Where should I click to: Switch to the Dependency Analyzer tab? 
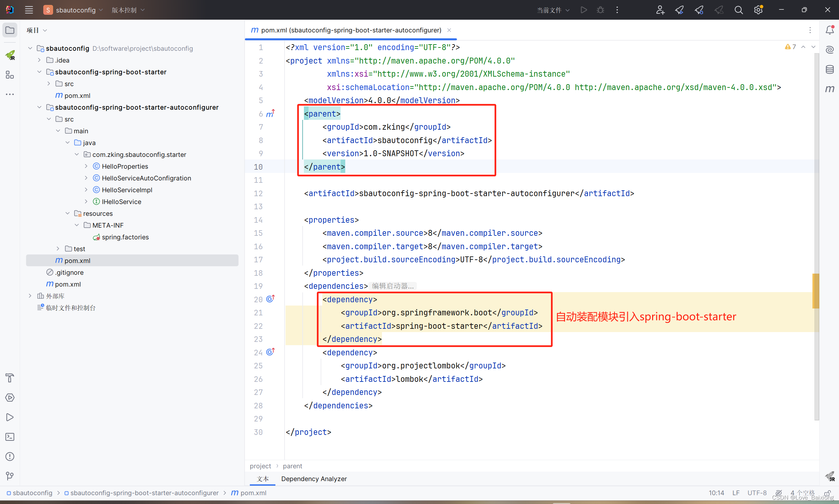(x=313, y=479)
